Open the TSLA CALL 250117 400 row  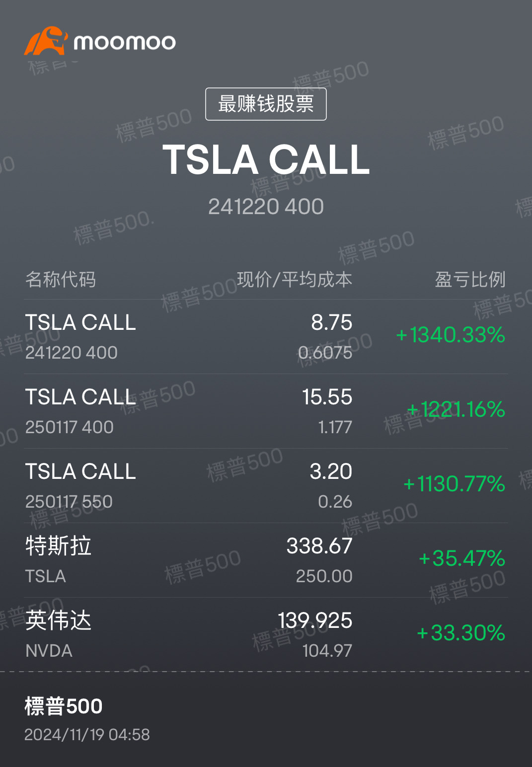coord(266,411)
